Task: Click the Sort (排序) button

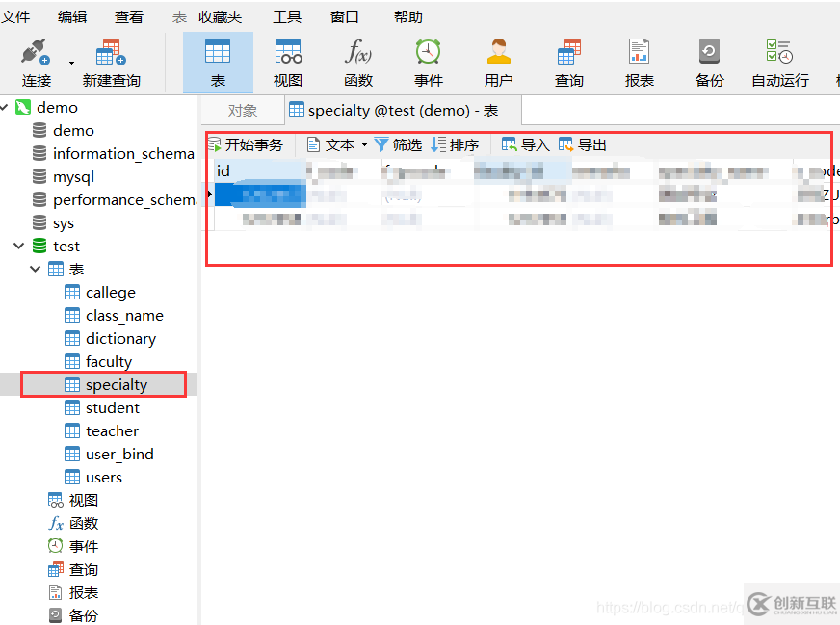Action: [455, 144]
